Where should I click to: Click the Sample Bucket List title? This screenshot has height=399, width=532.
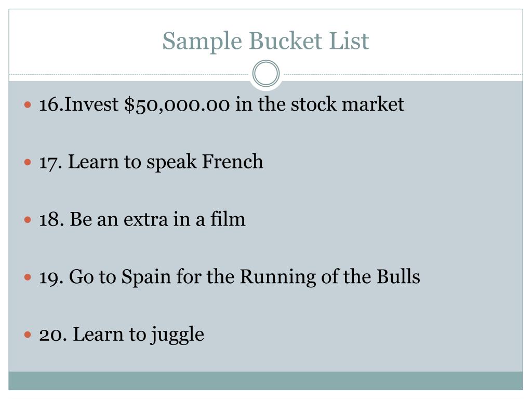click(265, 42)
